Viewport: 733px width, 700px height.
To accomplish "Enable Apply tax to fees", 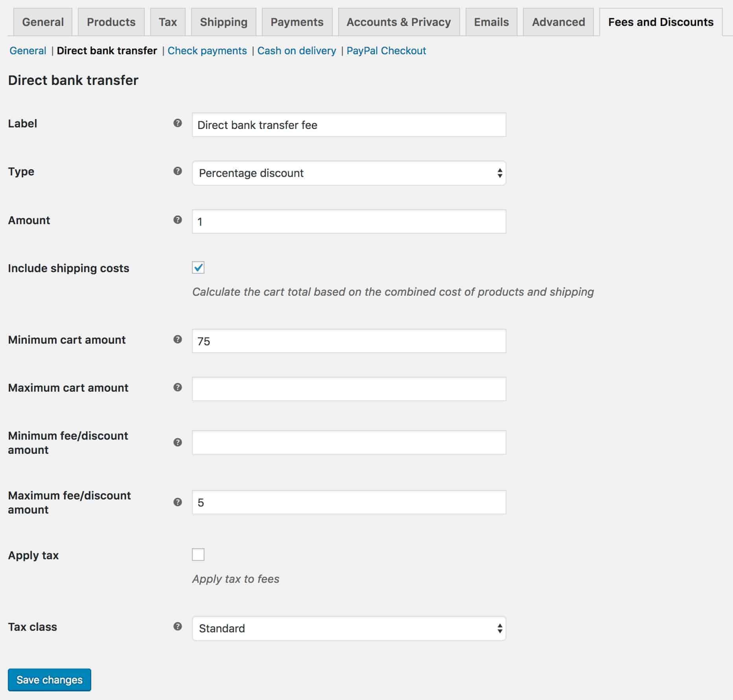I will (199, 554).
